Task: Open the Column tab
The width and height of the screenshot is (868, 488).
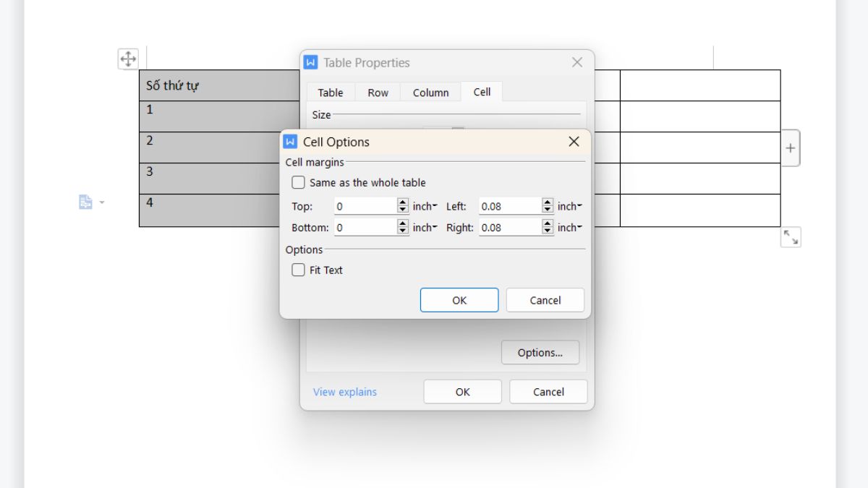Action: (x=430, y=93)
